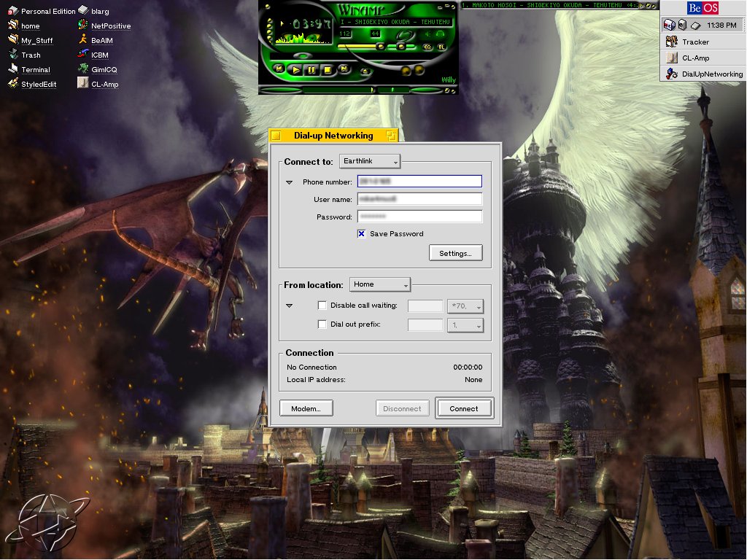The image size is (747, 560).
Task: Click the mailbox icon in Deskbar tray
Action: [x=670, y=25]
